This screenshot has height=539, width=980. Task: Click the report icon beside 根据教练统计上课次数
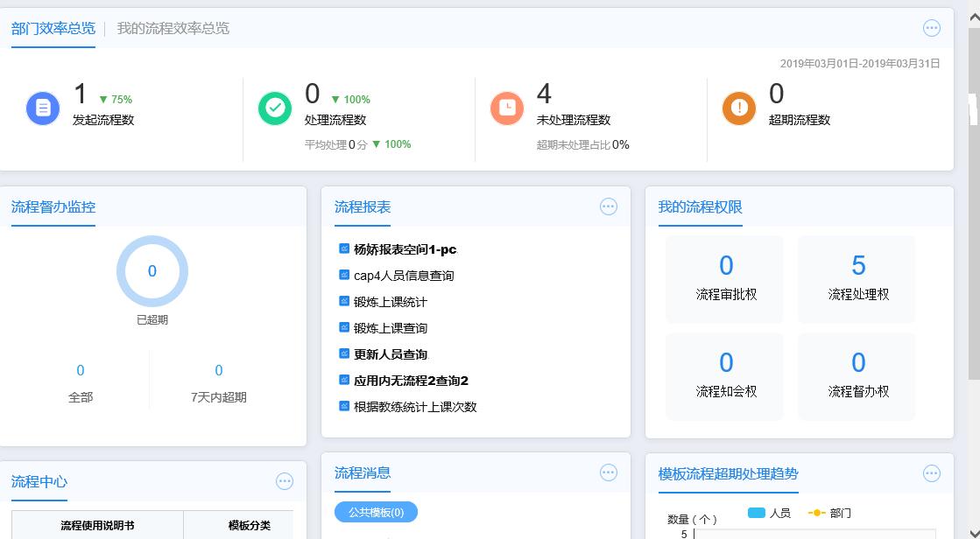342,406
